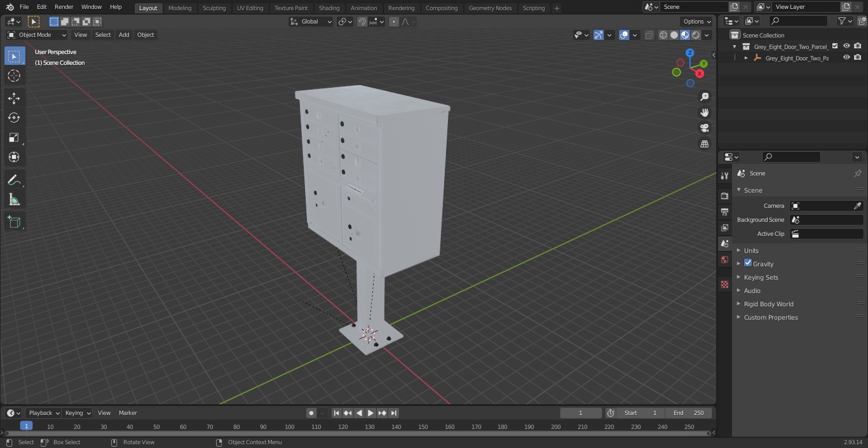Switch to Rendered viewport shading

pyautogui.click(x=696, y=35)
